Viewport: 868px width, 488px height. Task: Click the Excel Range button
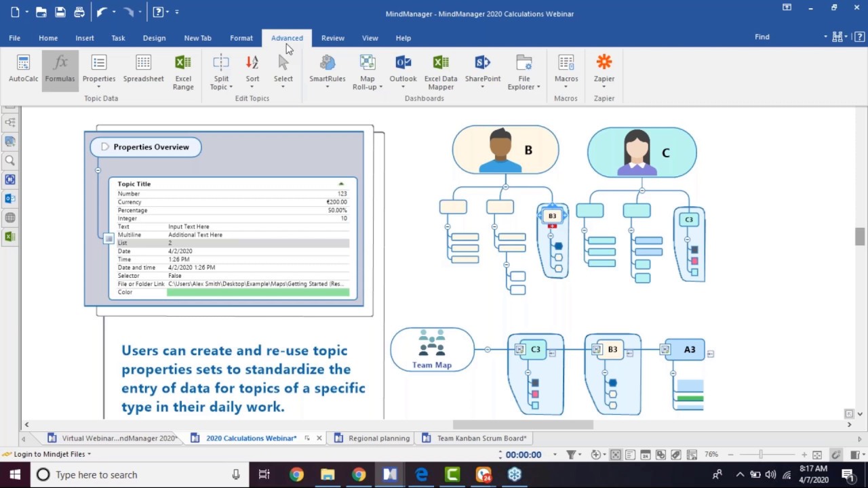pyautogui.click(x=183, y=72)
